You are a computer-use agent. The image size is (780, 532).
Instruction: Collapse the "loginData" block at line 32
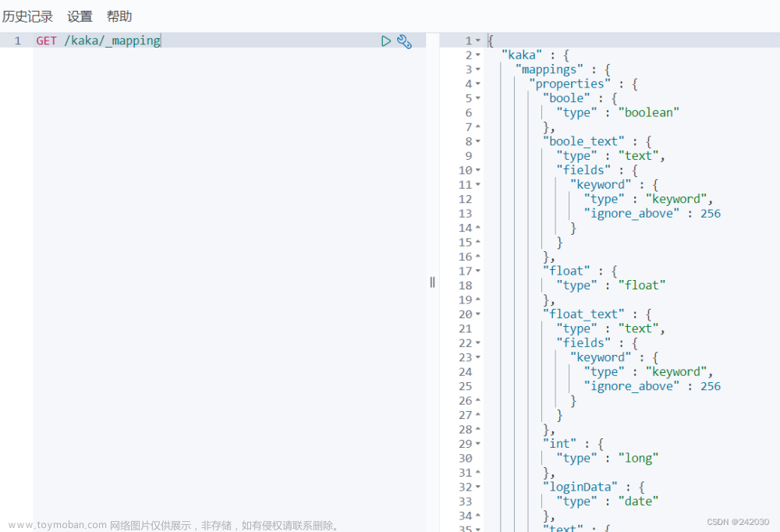tap(478, 487)
